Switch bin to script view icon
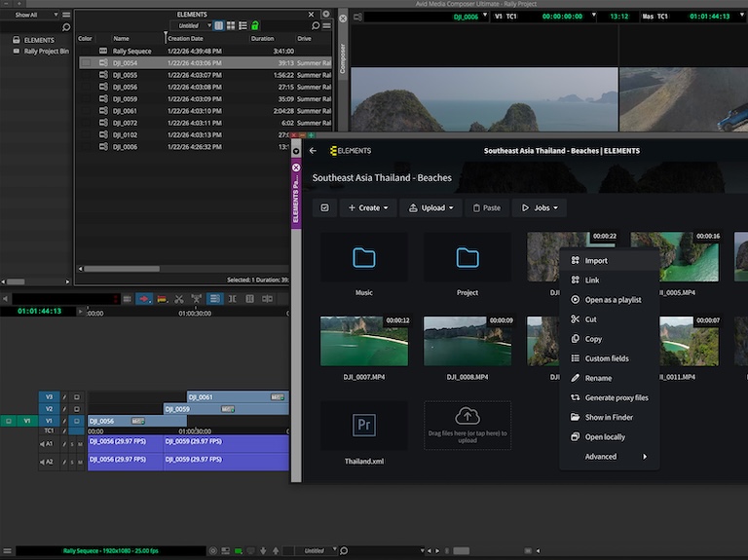 point(243,25)
